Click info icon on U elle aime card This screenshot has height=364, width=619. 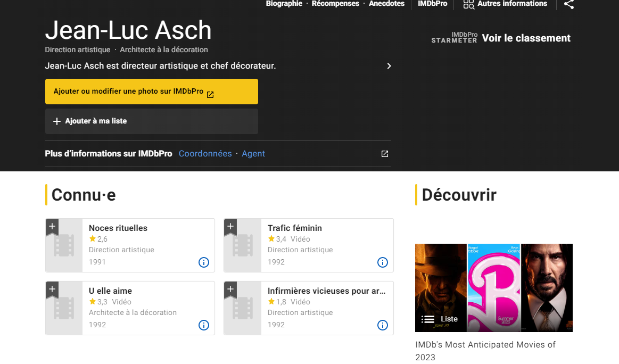click(204, 325)
